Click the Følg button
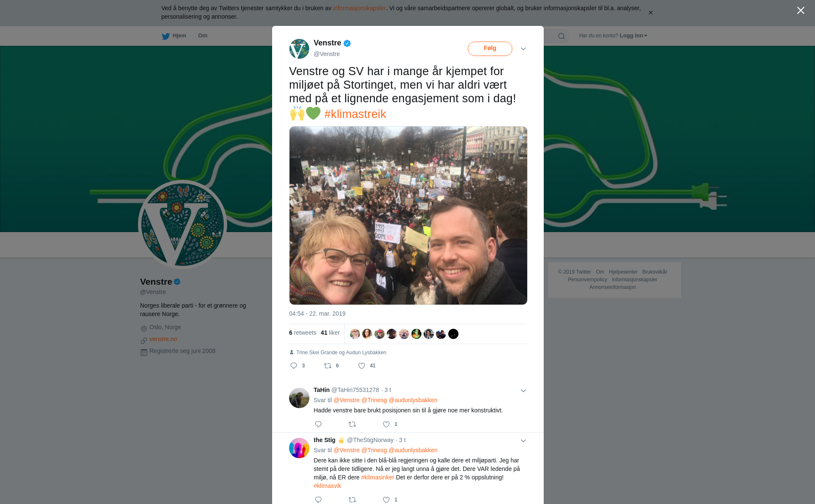This screenshot has height=504, width=815. coord(490,48)
